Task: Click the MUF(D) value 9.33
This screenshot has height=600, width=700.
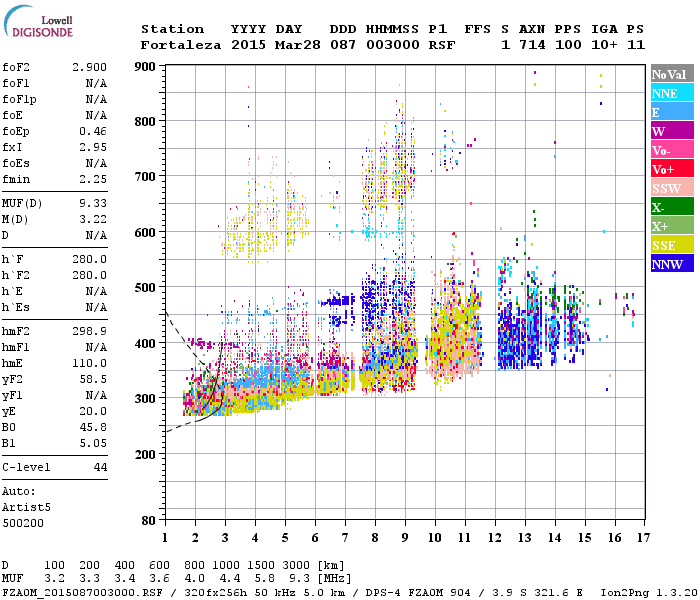Action: click(x=93, y=203)
